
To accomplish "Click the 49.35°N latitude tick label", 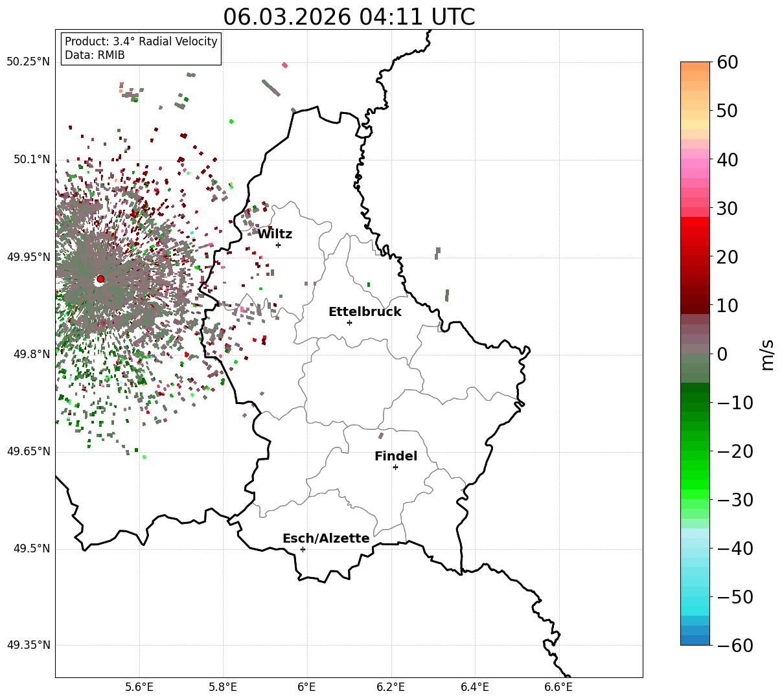I will point(28,645).
